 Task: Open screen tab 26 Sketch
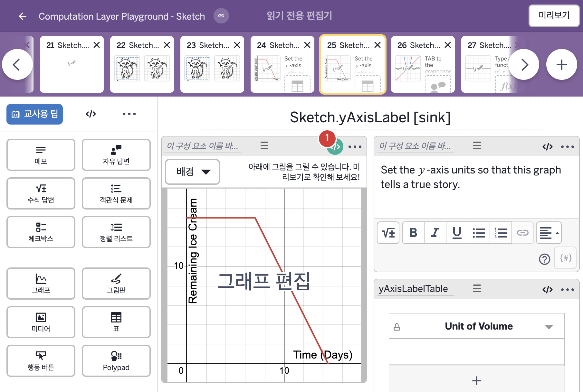[423, 64]
